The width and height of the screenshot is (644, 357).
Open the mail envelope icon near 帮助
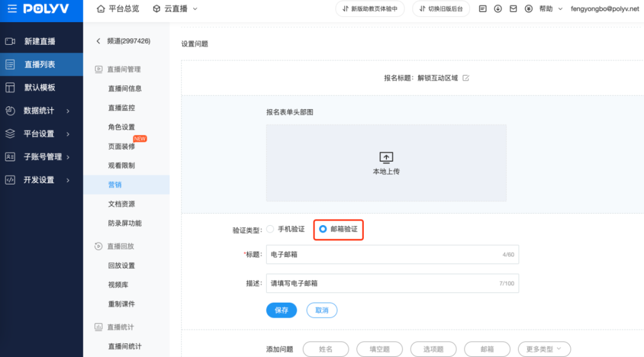(x=515, y=8)
